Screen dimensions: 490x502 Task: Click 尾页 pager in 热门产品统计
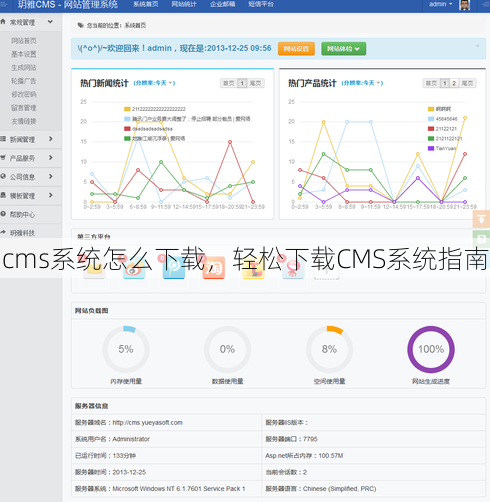[x=467, y=83]
